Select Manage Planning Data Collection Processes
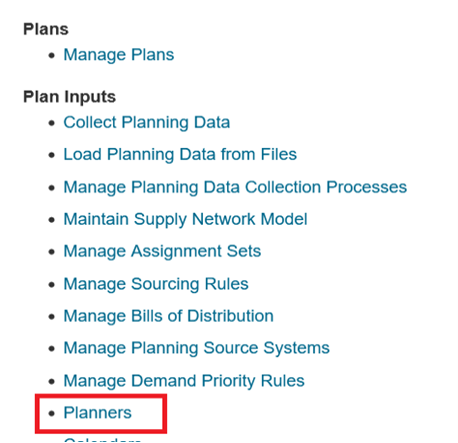Screen dimensions: 458x443 click(x=235, y=187)
